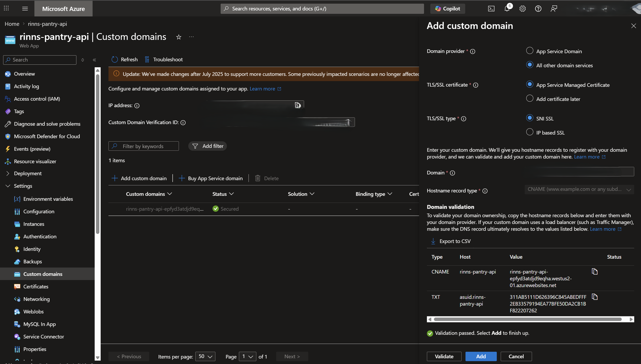Open the help question mark icon
Image resolution: width=641 pixels, height=364 pixels.
tap(538, 9)
